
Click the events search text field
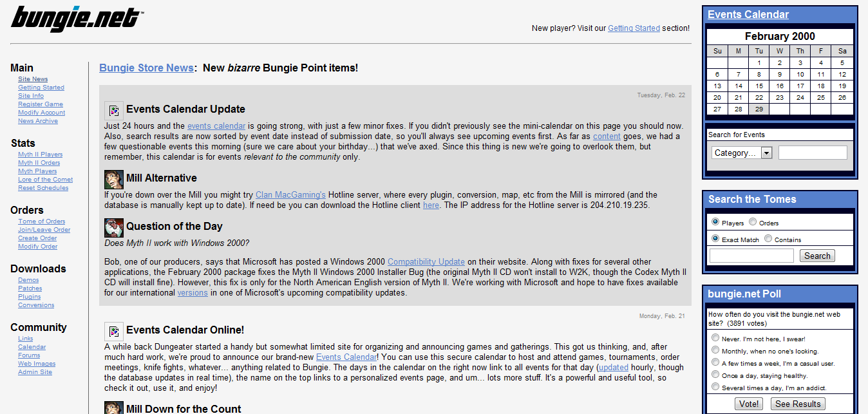[x=813, y=153]
